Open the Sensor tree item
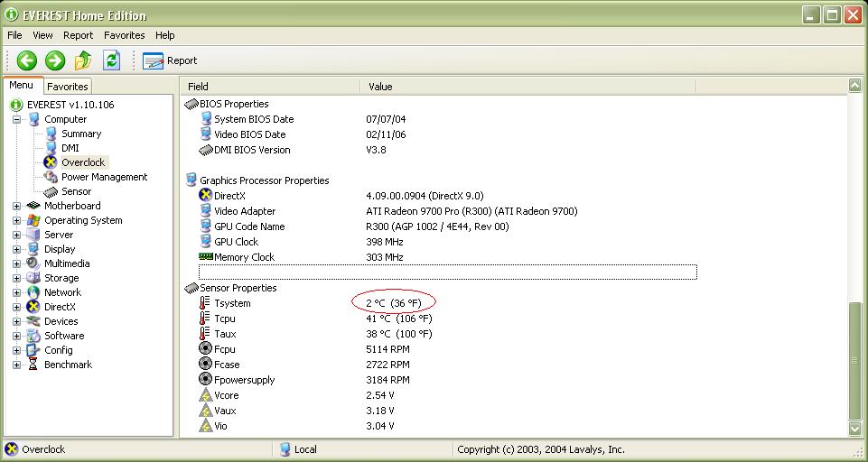Viewport: 868px width, 462px height. point(77,191)
